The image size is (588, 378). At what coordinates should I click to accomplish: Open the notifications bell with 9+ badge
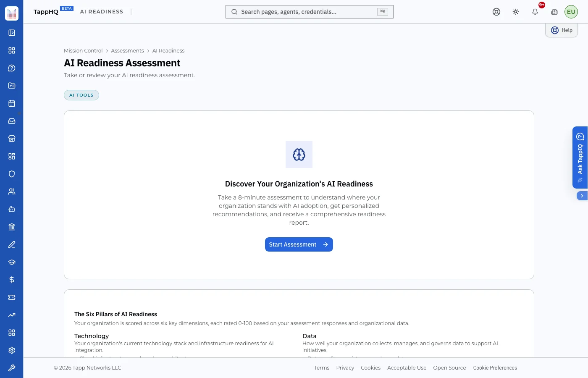click(x=535, y=12)
